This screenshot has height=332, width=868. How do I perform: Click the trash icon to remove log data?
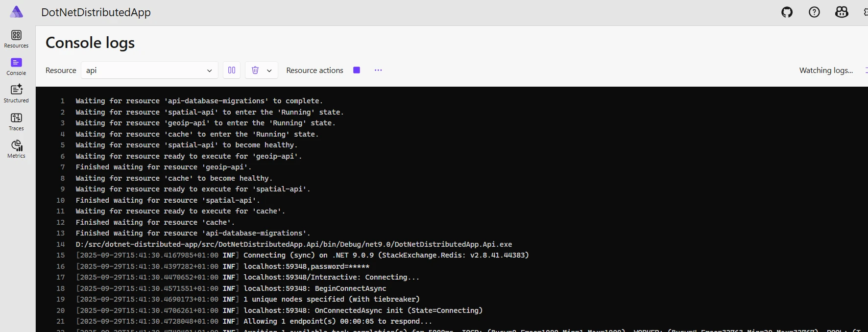click(255, 70)
